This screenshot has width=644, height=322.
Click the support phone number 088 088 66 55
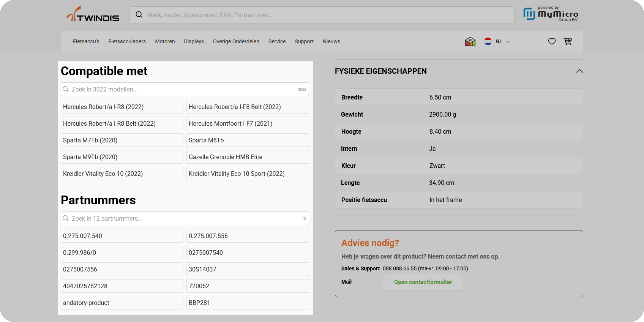point(399,268)
